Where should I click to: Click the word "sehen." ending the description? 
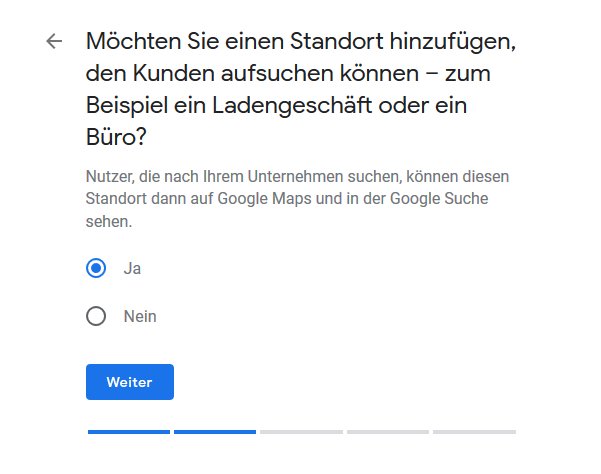click(x=108, y=220)
